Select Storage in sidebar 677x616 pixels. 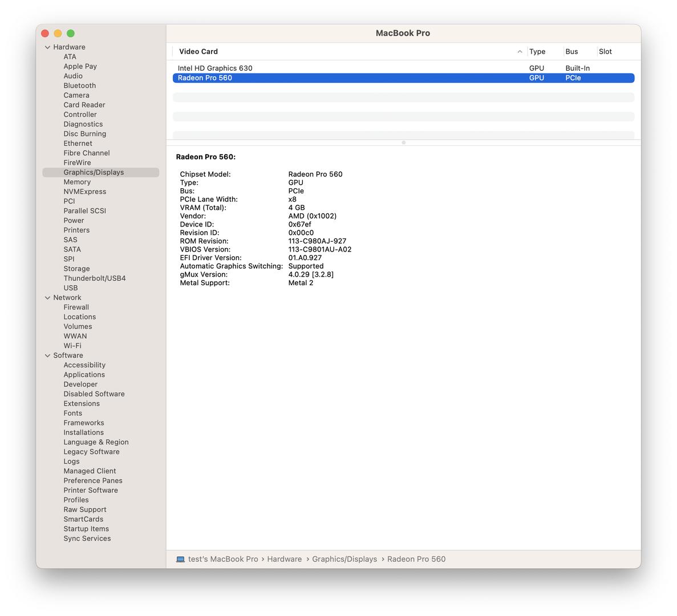[76, 269]
